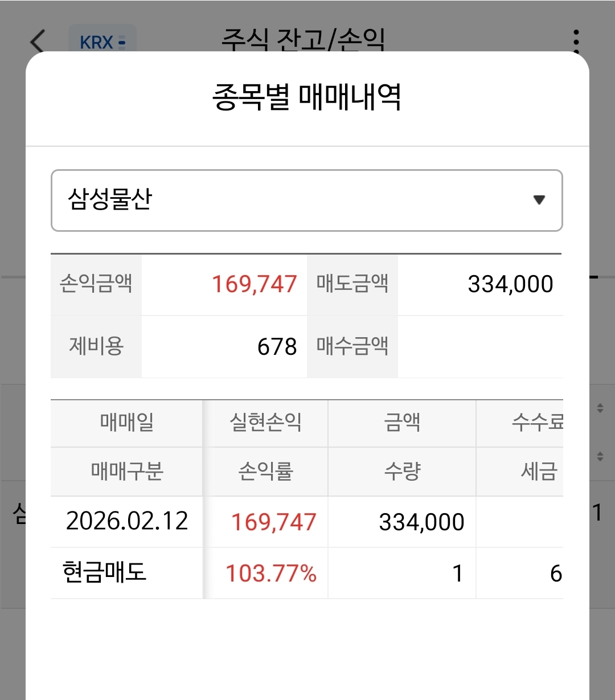Open the 삼성물산 stock dropdown
615x700 pixels.
point(306,200)
